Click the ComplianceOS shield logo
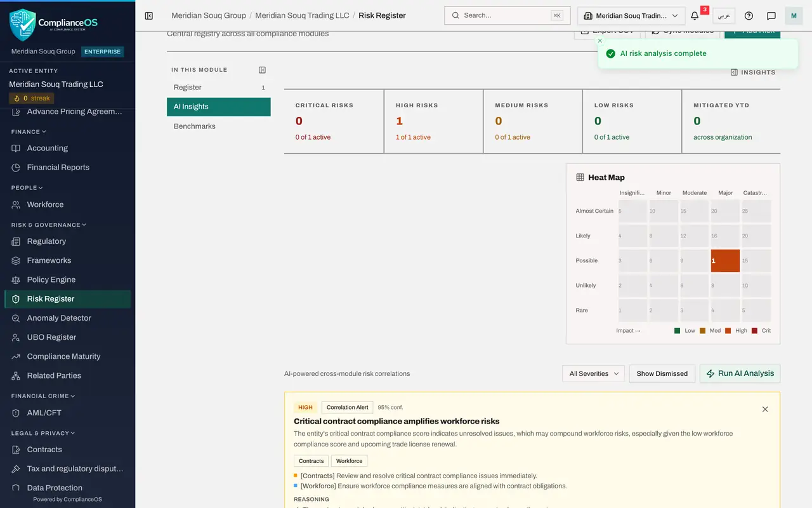 click(x=23, y=25)
